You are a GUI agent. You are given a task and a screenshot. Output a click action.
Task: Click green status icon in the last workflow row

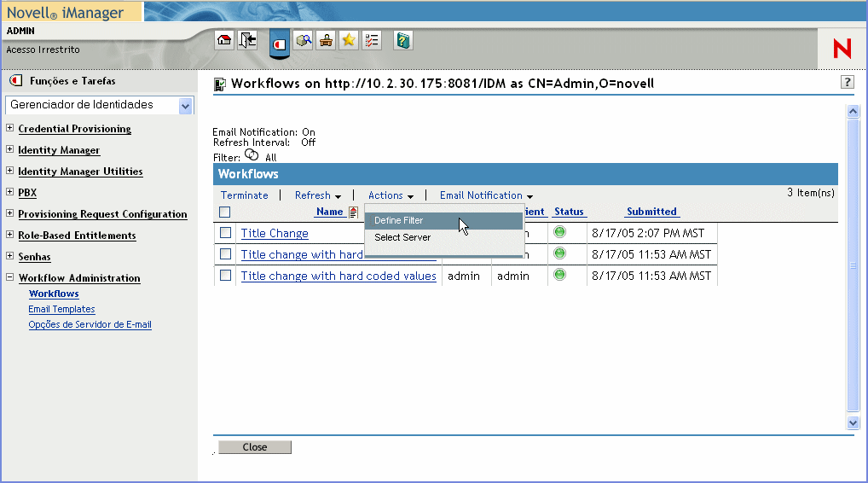pyautogui.click(x=559, y=274)
